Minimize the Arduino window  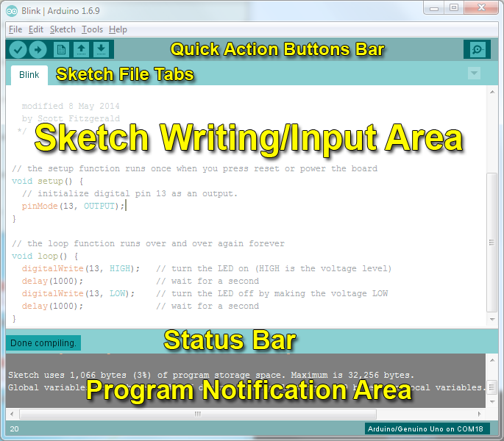coord(434,8)
